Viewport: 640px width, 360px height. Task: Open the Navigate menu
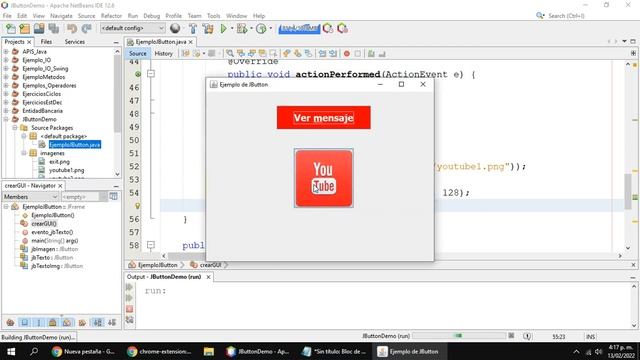61,16
